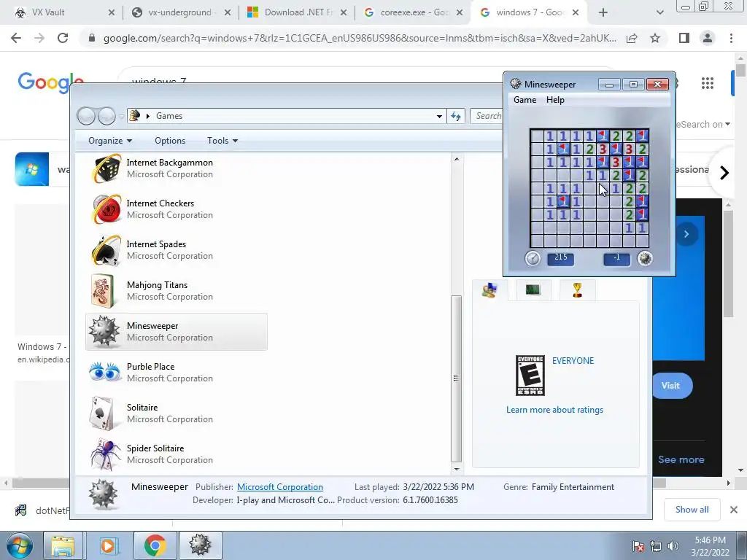Open a new Chrome tab
Screen dimensions: 747x560
pyautogui.click(x=603, y=12)
